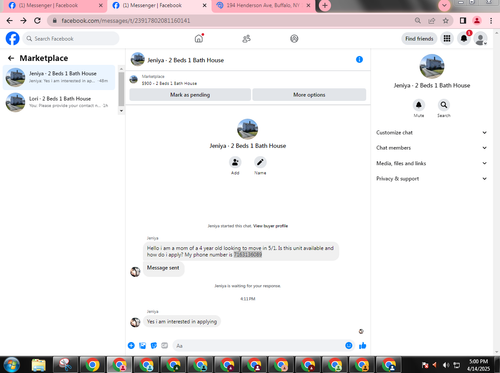Click browser forward arrow
Viewport: 500px width, 373px height.
23,21
